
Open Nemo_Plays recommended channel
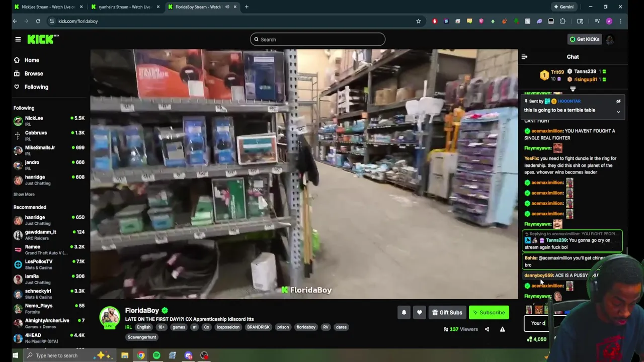49,308
